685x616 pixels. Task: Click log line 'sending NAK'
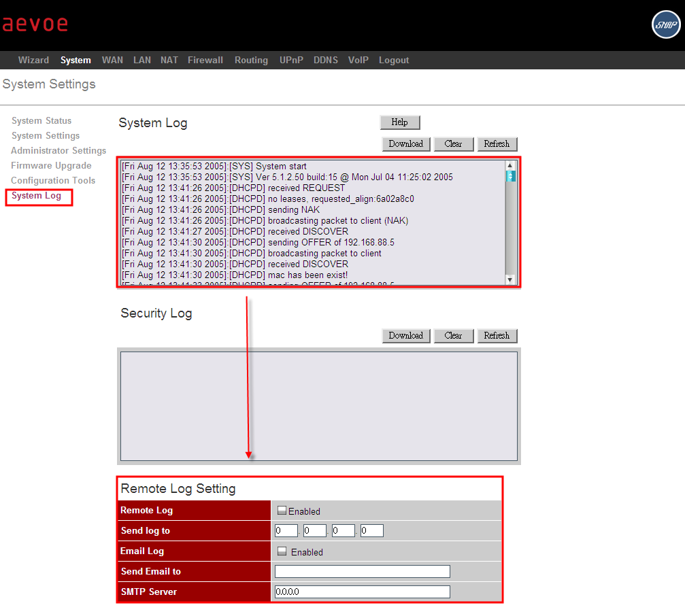220,210
